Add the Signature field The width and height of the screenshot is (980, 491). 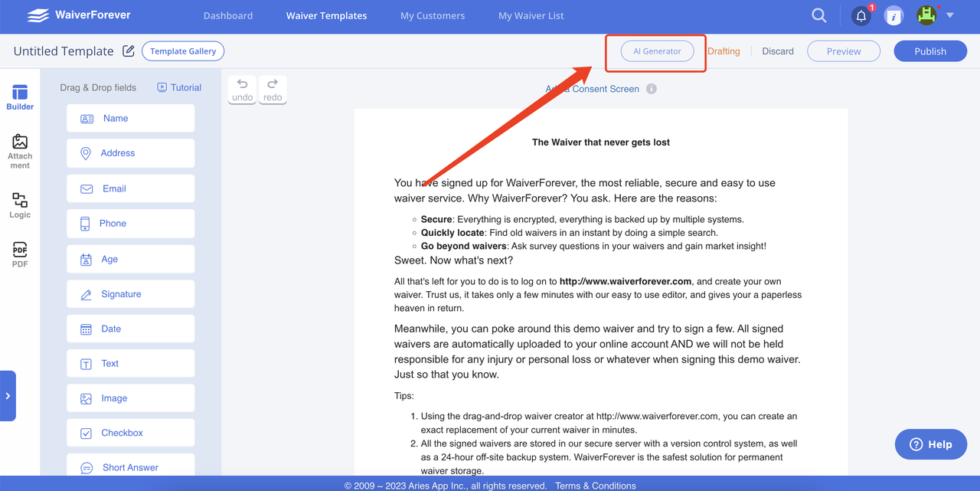click(x=130, y=294)
